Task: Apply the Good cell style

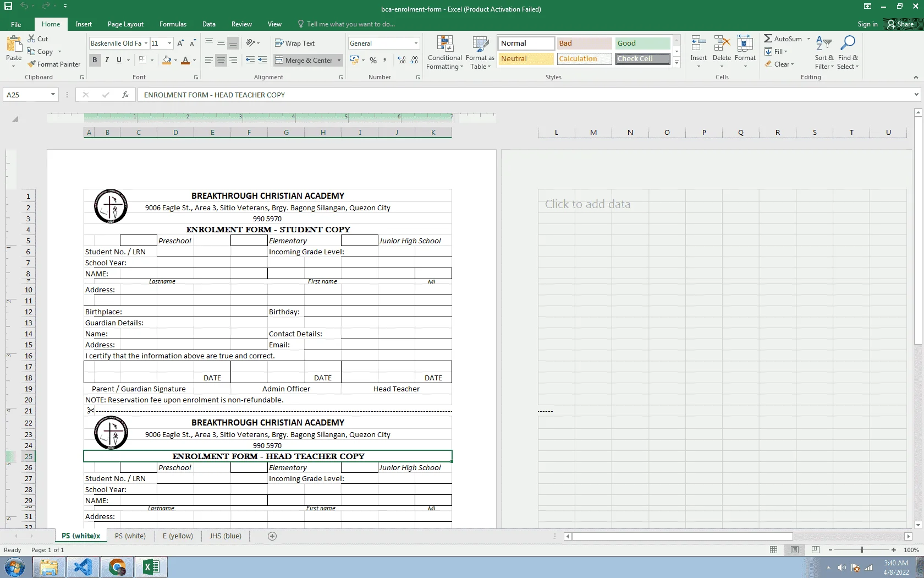Action: coord(642,43)
